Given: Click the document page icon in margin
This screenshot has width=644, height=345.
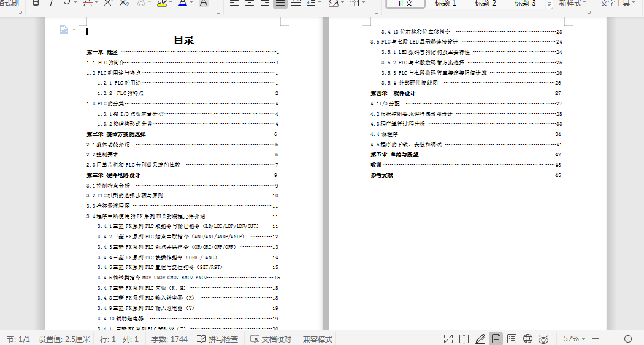Looking at the screenshot, I should coord(64,29).
